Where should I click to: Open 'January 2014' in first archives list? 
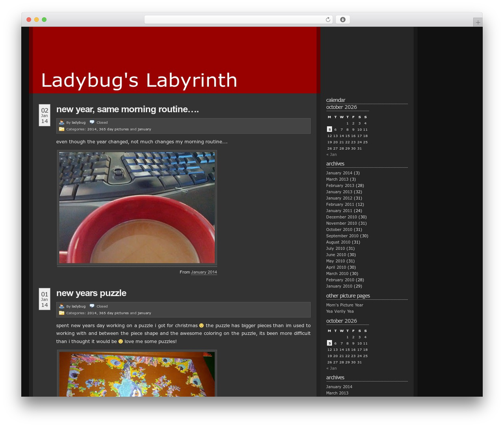[339, 173]
